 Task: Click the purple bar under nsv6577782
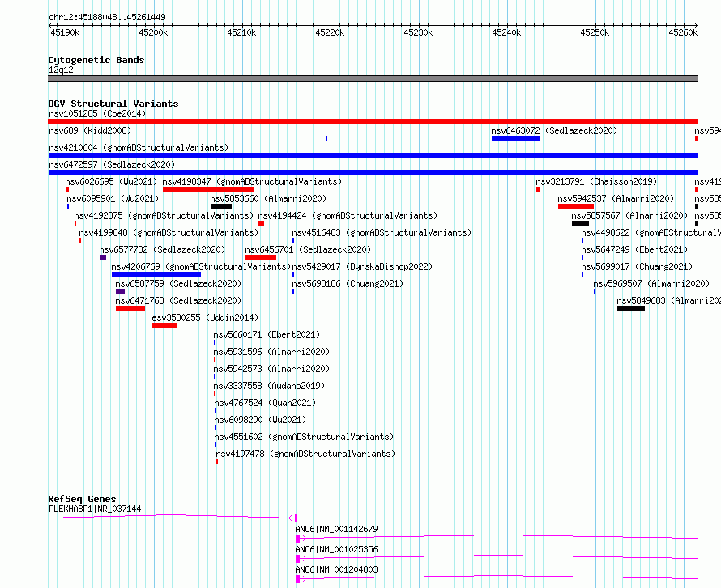click(103, 258)
